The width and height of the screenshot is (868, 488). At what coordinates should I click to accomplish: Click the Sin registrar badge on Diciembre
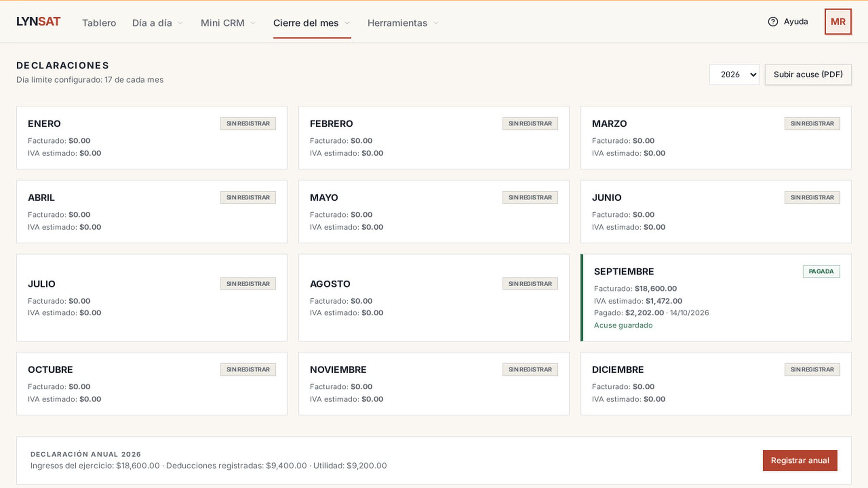pos(812,369)
